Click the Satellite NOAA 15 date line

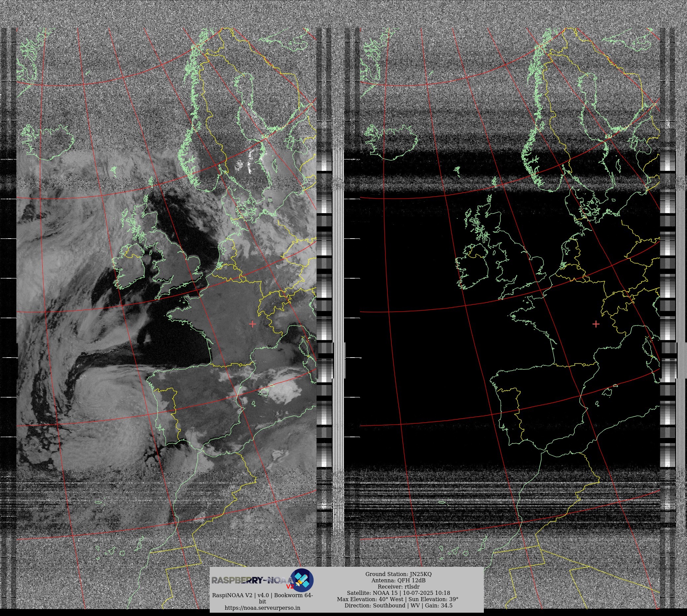[398, 593]
